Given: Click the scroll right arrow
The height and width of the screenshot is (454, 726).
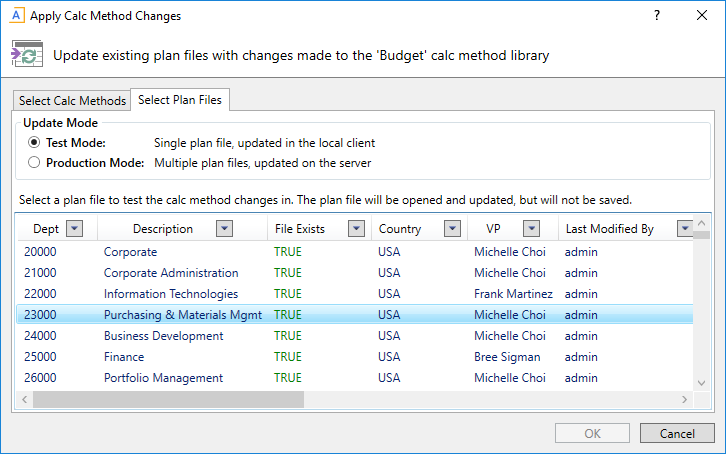Looking at the screenshot, I should (x=685, y=399).
